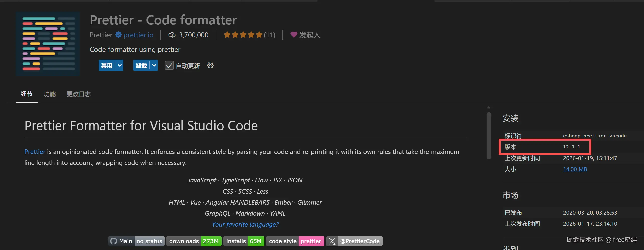Switch to the 细节 tab

point(27,94)
